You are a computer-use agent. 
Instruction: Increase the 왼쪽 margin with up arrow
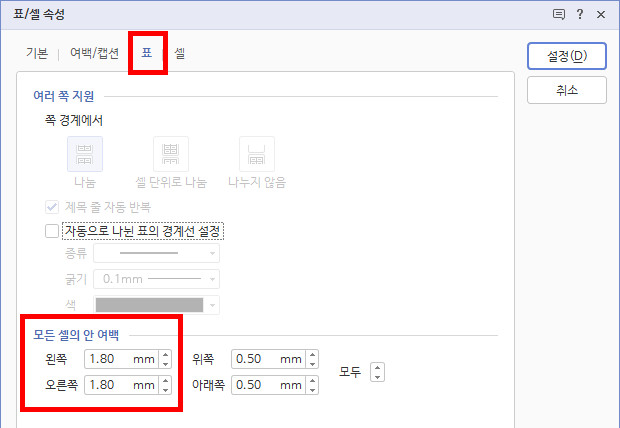click(166, 354)
